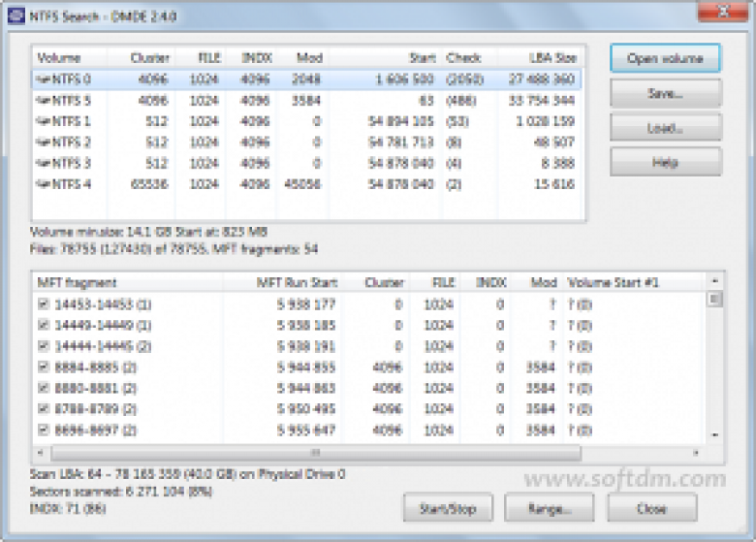Select the NTFS 2 volume icon
Screen dimensions: 756x542
click(43, 142)
